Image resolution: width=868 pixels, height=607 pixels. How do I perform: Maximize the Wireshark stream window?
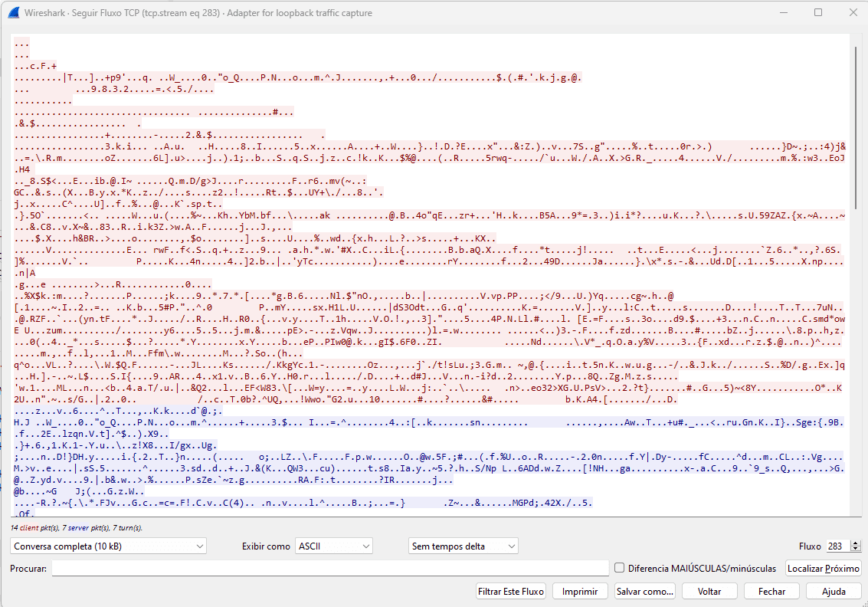pos(818,12)
